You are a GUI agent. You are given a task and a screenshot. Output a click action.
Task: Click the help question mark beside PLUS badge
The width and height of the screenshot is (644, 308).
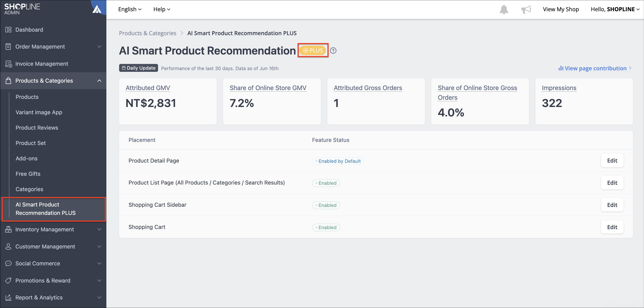coord(333,51)
